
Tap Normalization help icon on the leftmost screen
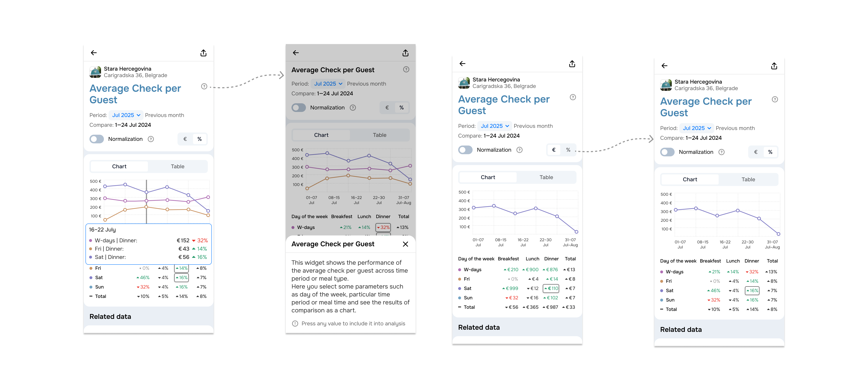coord(151,139)
